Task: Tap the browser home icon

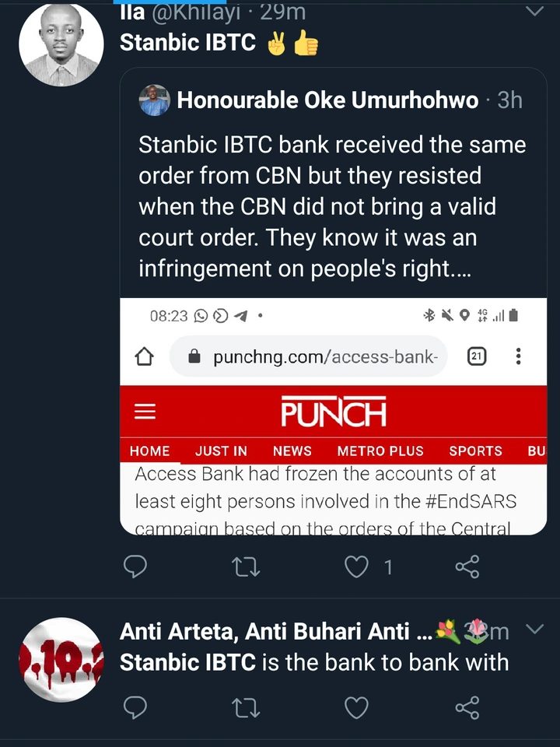Action: (x=145, y=357)
